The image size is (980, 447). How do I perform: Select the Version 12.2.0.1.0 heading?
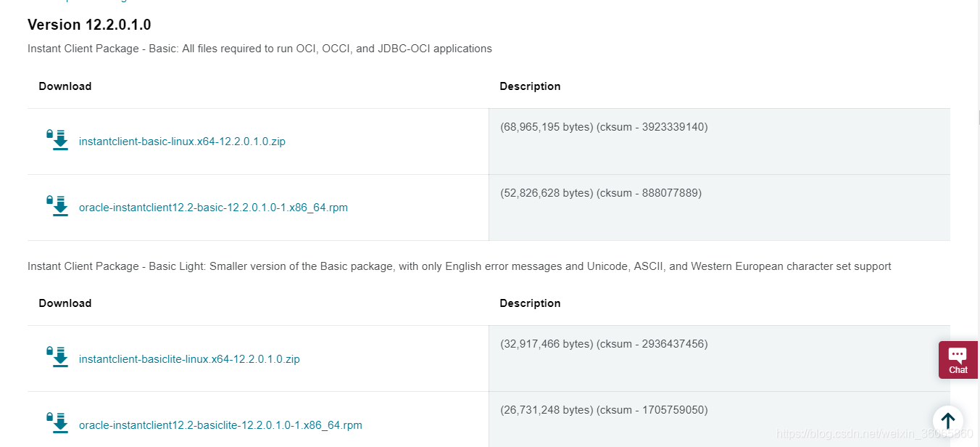(89, 25)
